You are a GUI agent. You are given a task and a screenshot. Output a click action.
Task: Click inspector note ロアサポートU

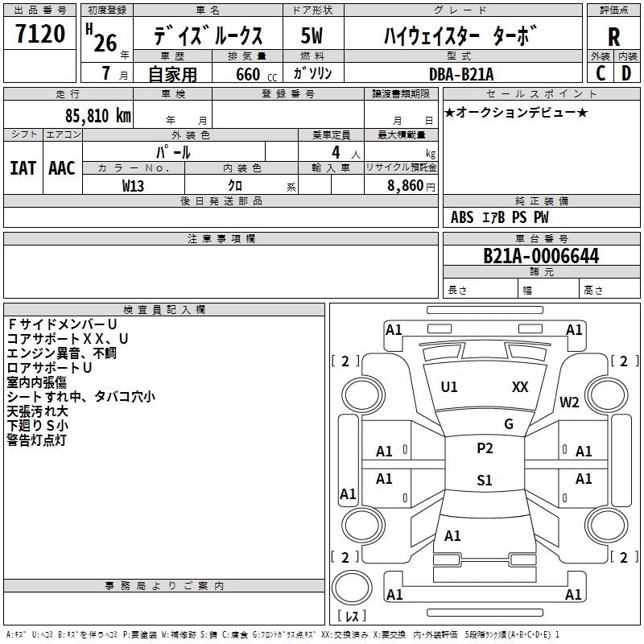point(49,367)
